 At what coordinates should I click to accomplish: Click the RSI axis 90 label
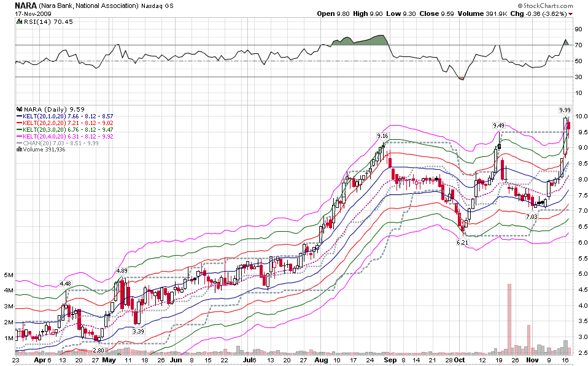coord(579,29)
